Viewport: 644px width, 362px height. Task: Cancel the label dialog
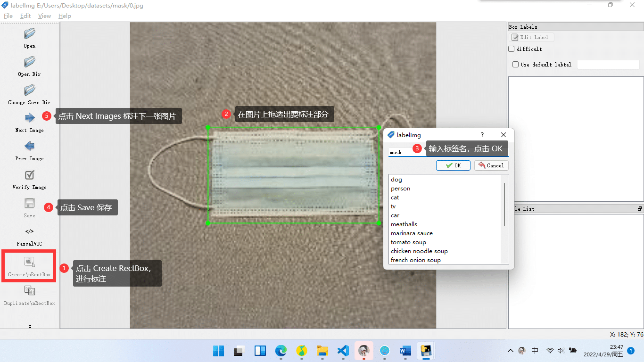[491, 165]
